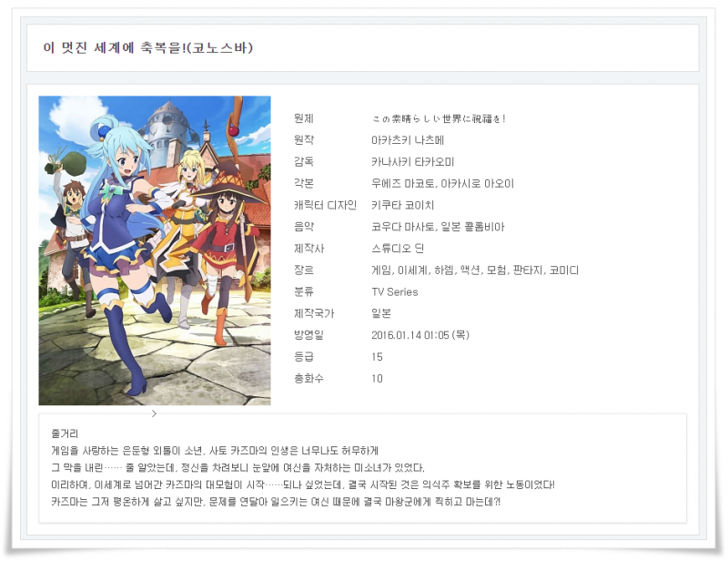
Task: Click synopsis line starting '카즈마는 그저 평온하게'
Action: click(276, 502)
